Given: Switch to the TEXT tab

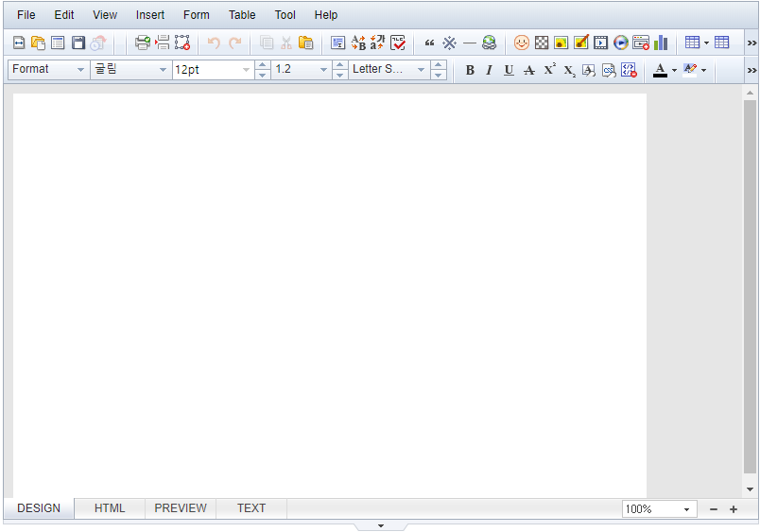Looking at the screenshot, I should pos(251,508).
